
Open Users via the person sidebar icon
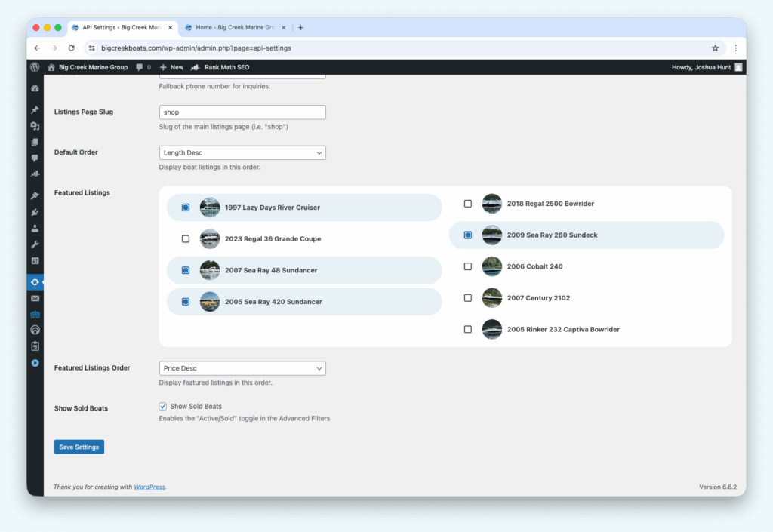(x=35, y=229)
